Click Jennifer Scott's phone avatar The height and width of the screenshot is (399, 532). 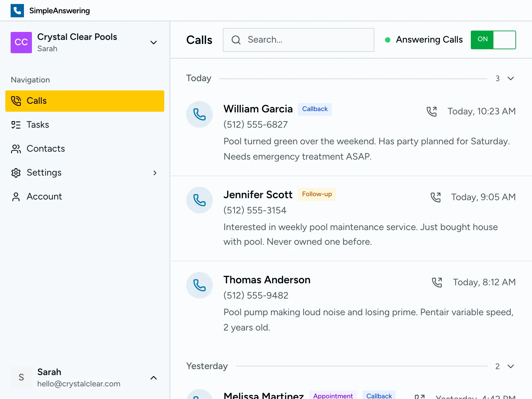point(199,200)
